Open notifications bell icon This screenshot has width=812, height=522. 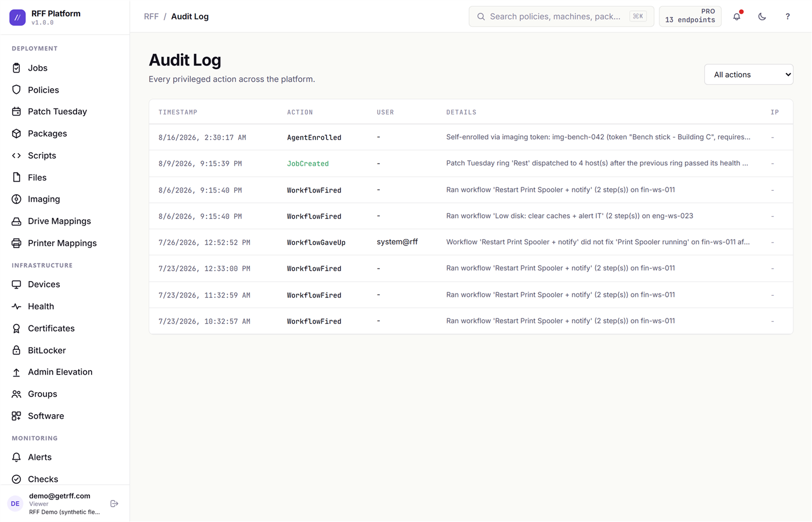tap(737, 16)
